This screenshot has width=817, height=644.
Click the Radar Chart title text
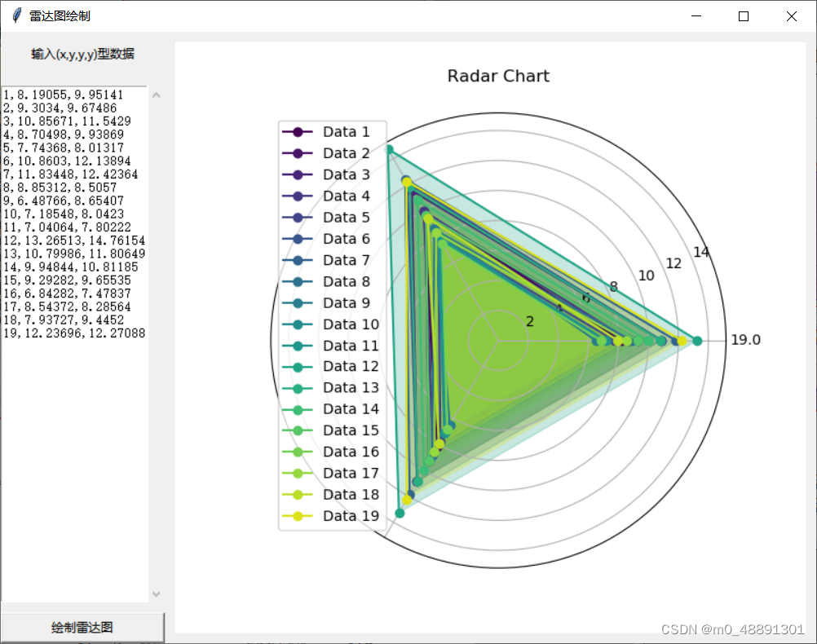pyautogui.click(x=498, y=76)
